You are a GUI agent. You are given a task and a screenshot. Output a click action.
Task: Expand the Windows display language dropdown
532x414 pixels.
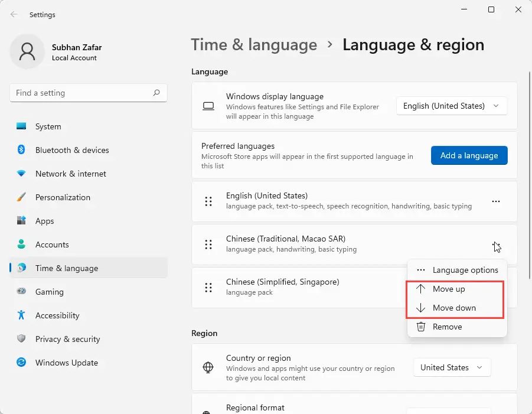[x=451, y=106]
